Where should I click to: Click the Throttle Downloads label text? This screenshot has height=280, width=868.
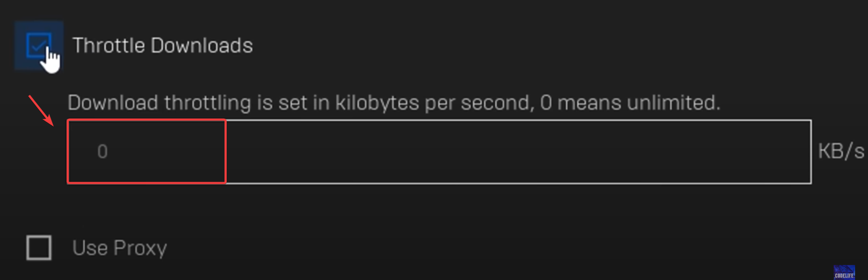[x=162, y=46]
